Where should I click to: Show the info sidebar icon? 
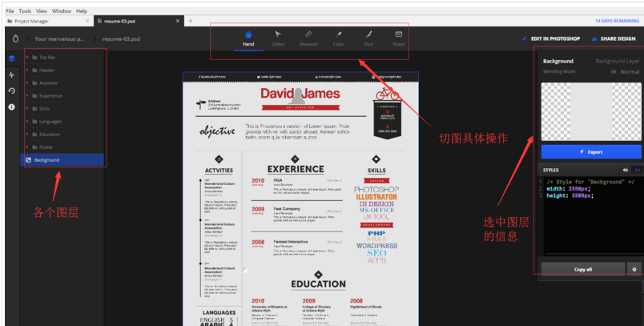coord(11,107)
